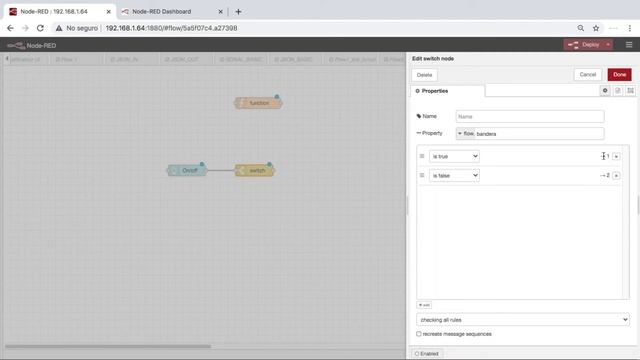
Task: Open the 'flow.' property type selector
Action: (465, 133)
